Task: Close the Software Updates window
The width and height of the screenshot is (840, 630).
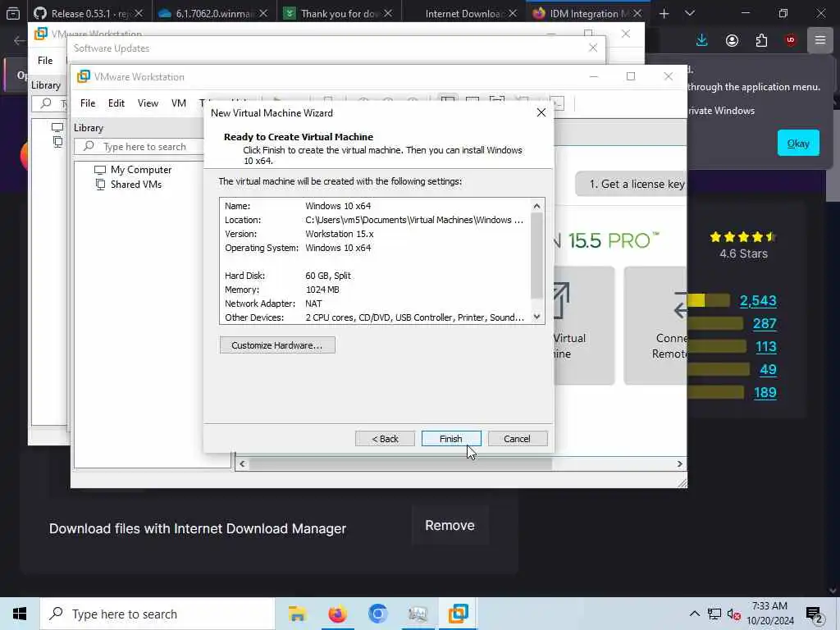Action: (593, 48)
